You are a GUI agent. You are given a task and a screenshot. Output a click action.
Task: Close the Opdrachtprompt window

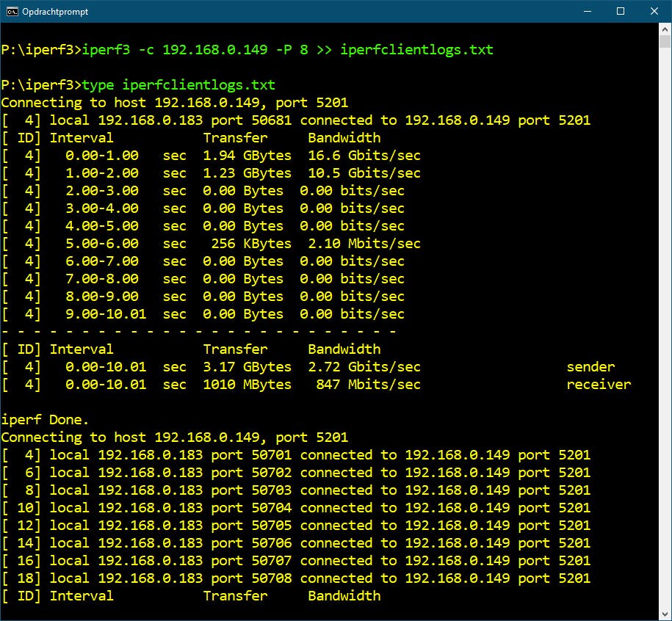(654, 11)
